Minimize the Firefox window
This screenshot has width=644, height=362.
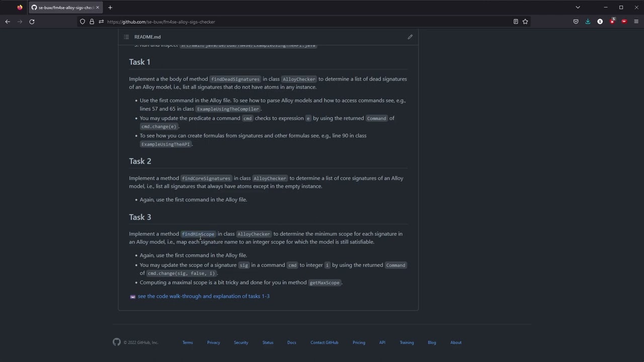[x=606, y=8]
